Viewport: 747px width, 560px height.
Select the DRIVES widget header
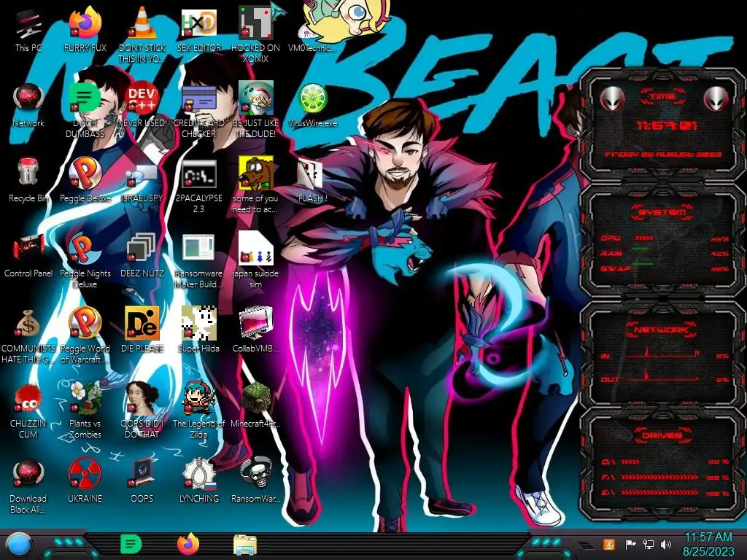(x=662, y=435)
